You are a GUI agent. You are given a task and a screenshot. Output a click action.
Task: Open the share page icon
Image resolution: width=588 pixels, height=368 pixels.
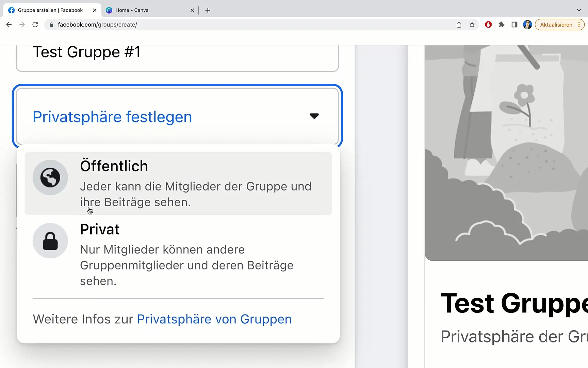459,25
